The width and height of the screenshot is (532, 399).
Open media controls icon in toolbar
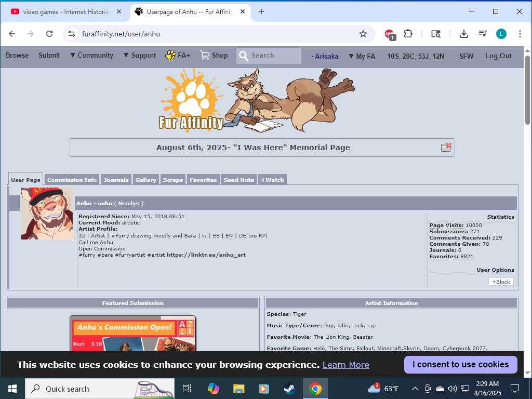tap(483, 34)
